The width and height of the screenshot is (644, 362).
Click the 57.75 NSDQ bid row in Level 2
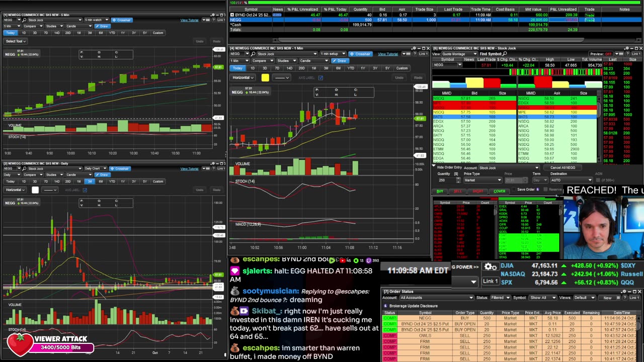(474, 113)
